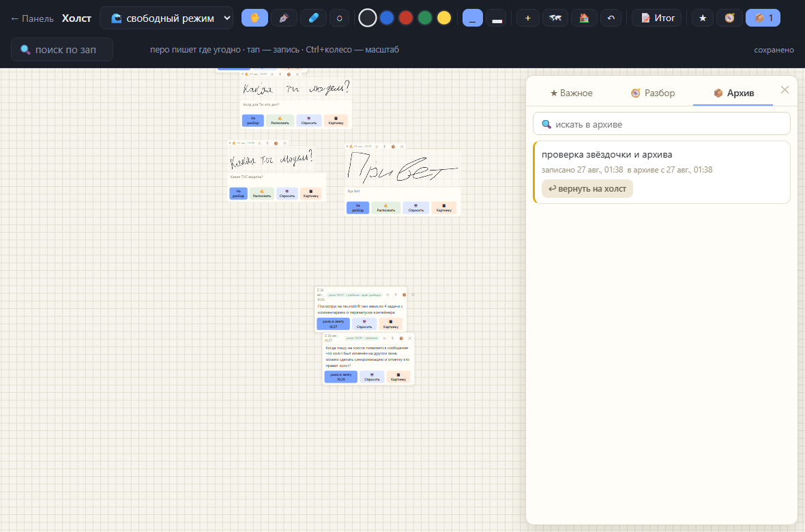The image size is (805, 532).
Task: Select the hand pan tool
Action: [x=254, y=18]
